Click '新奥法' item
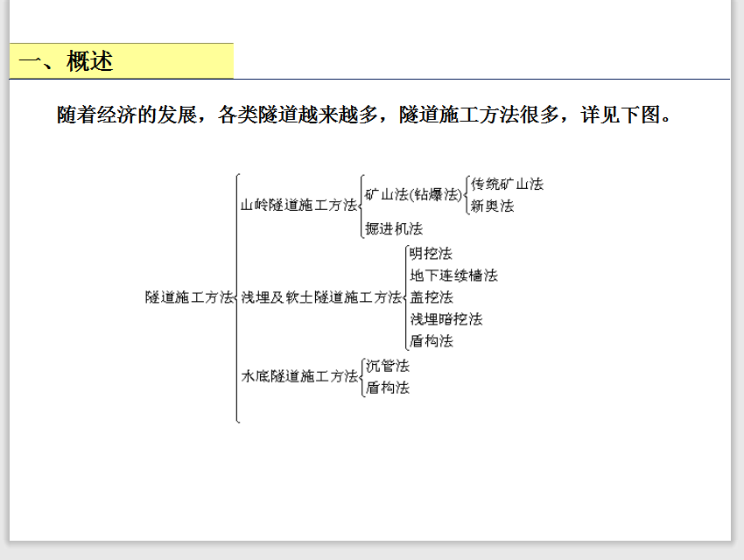The image size is (744, 560). pos(493,206)
